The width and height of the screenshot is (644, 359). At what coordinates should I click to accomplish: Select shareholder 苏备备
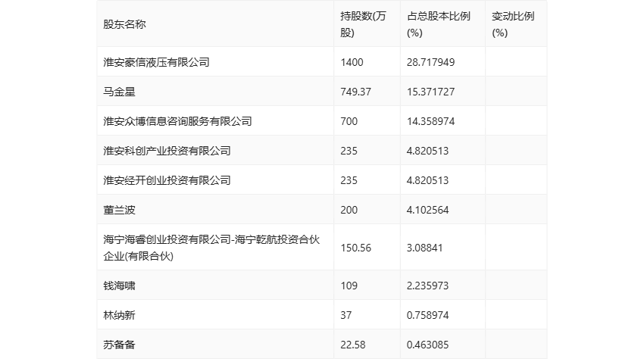click(119, 345)
